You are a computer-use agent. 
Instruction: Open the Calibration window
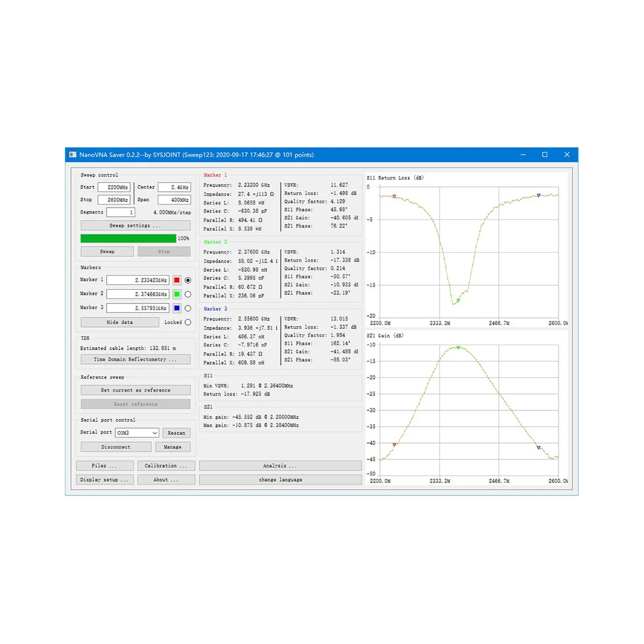click(x=166, y=466)
